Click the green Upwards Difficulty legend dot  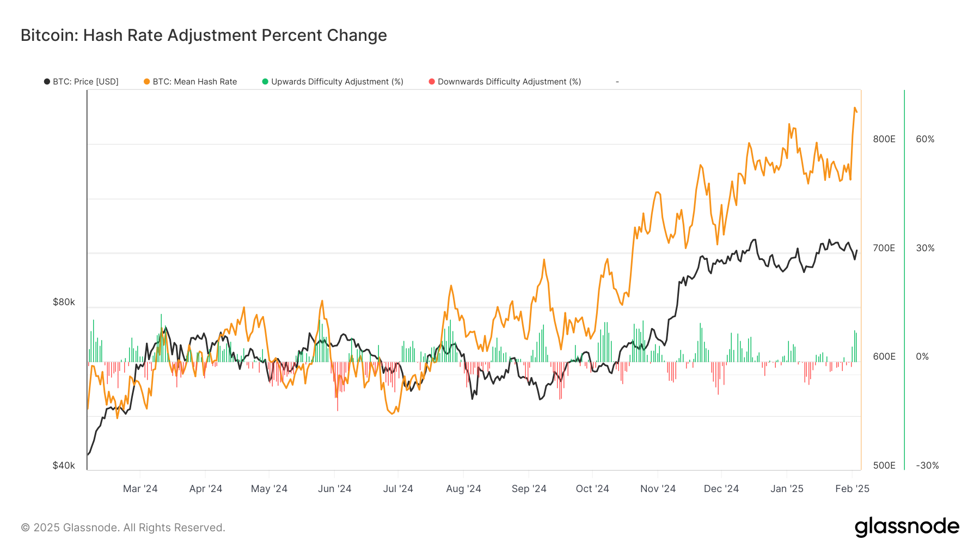(265, 82)
